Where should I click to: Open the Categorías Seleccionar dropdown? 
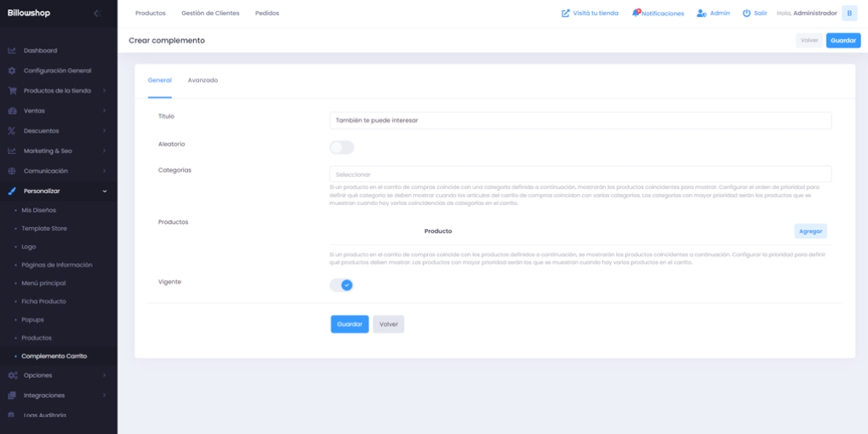(580, 174)
